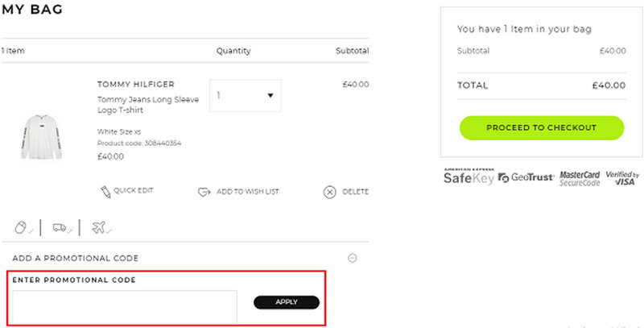Click the Tommy Hilfiger brand name
Viewport: 644px width, 328px height.
point(135,84)
